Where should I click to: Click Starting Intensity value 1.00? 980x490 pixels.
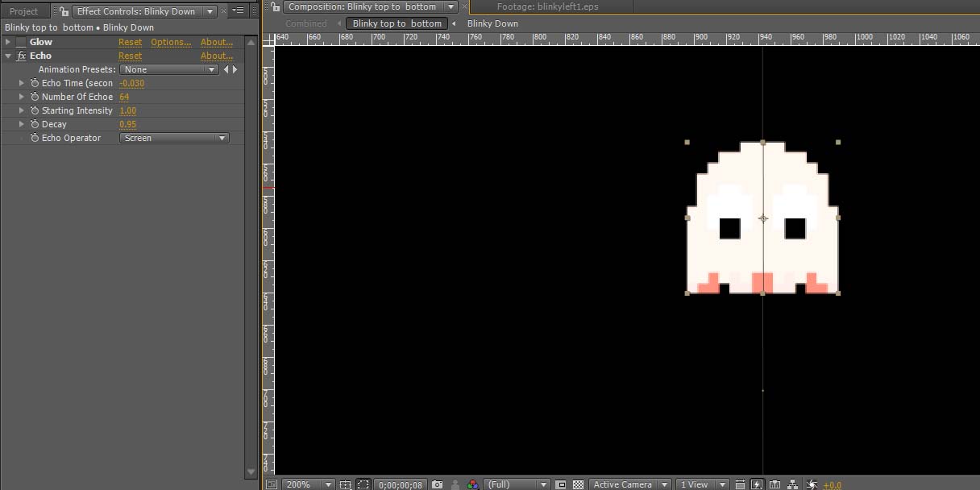click(127, 110)
